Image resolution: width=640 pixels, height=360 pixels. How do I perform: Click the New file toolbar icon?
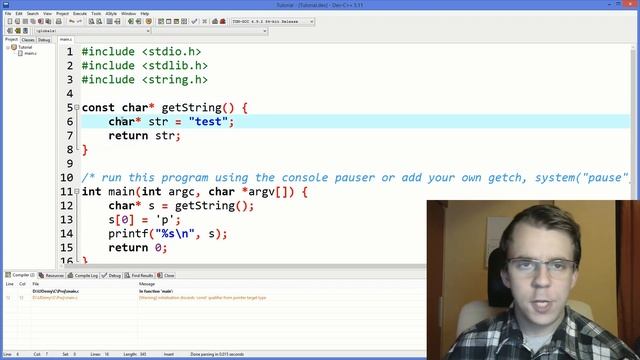click(x=10, y=21)
